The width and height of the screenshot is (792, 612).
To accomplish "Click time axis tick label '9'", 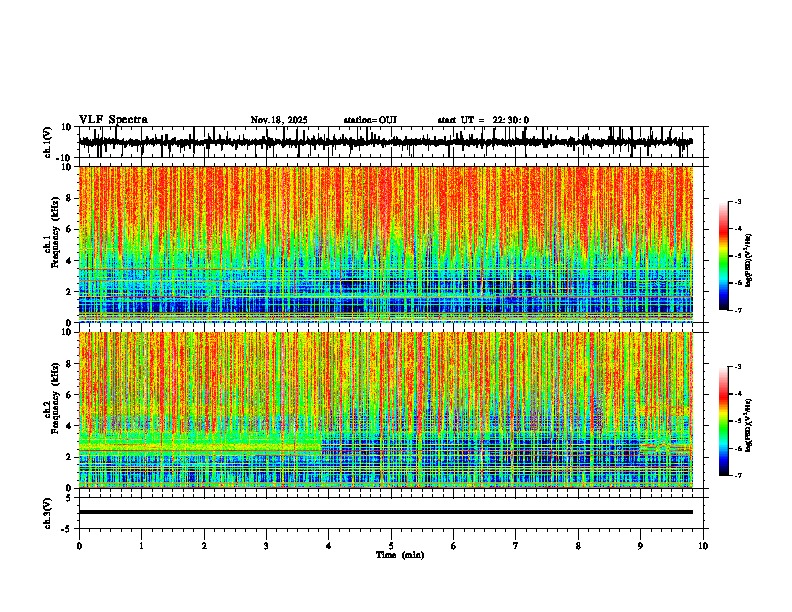I will pos(640,546).
